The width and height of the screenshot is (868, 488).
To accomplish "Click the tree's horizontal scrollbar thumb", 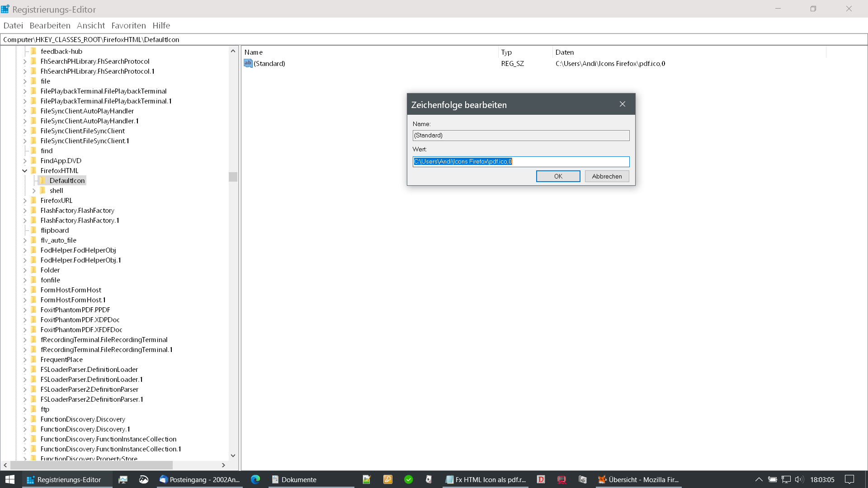I will tap(90, 465).
